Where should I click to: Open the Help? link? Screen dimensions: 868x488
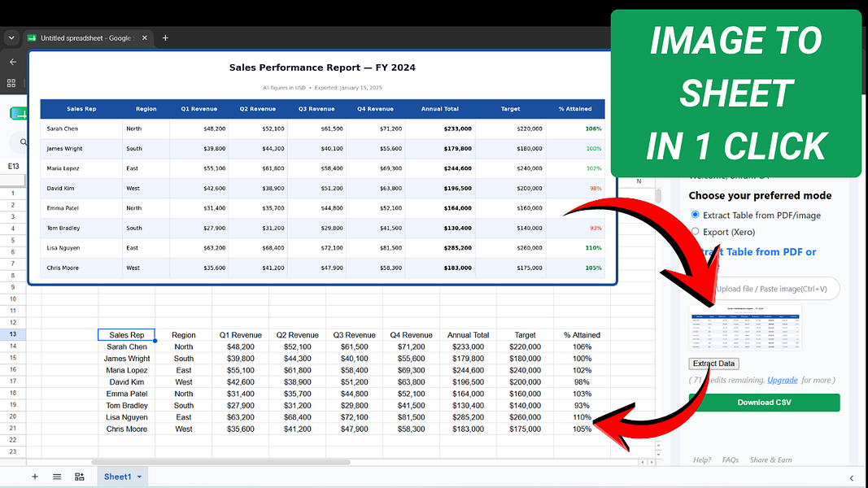click(702, 460)
